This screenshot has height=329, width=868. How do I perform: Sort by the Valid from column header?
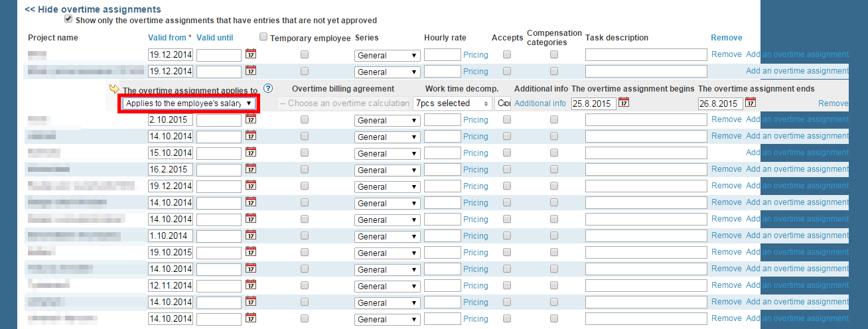pos(170,38)
